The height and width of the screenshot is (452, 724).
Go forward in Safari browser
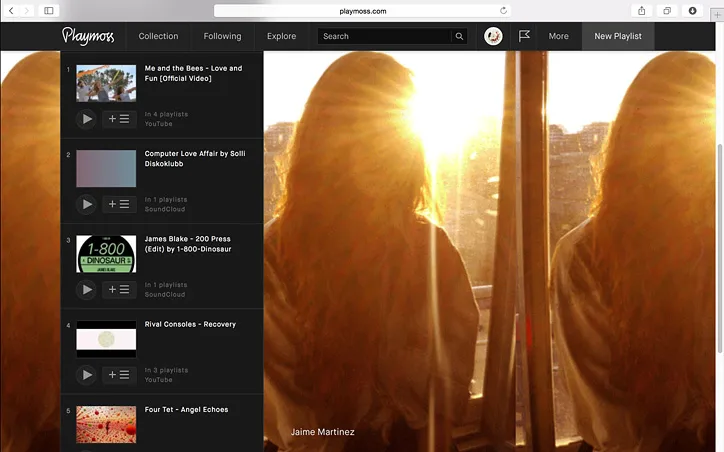coord(26,11)
